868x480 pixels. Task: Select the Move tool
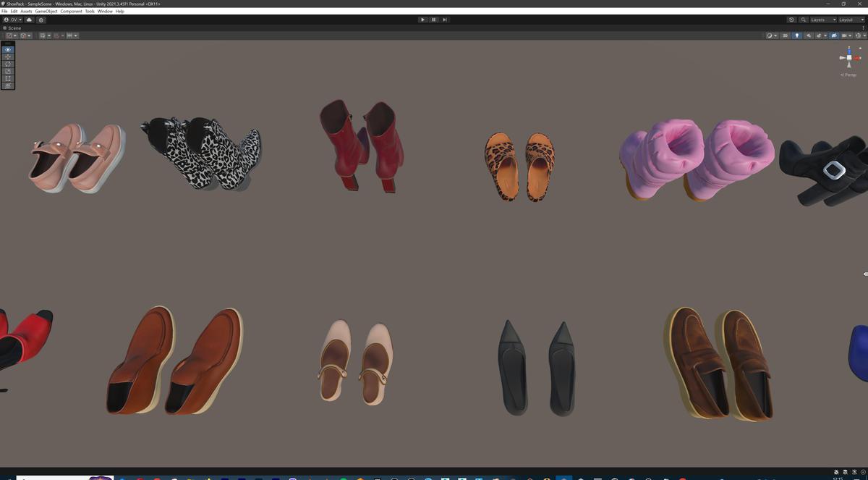pyautogui.click(x=7, y=56)
